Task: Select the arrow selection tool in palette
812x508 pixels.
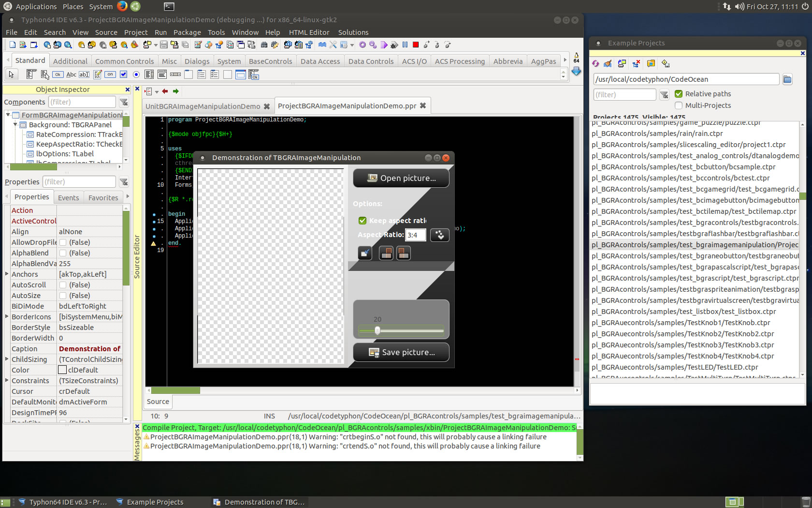Action: click(x=11, y=75)
